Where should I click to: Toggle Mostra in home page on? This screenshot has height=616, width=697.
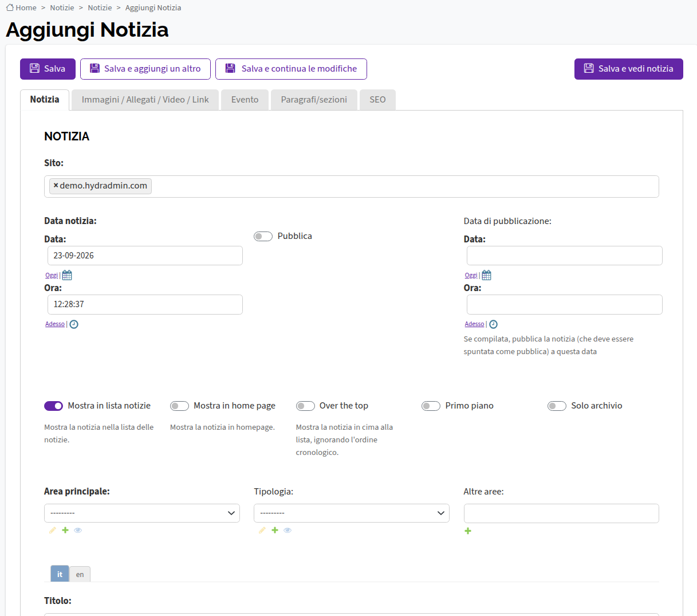179,406
